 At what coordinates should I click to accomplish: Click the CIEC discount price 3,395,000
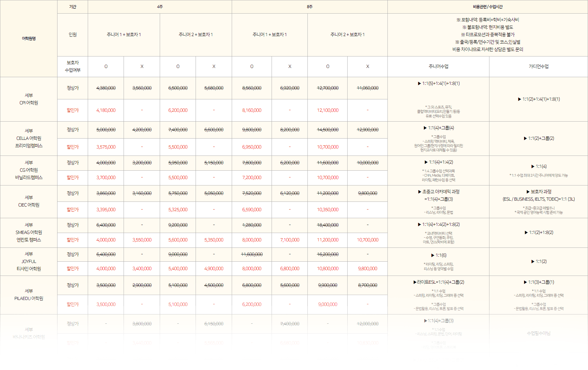pyautogui.click(x=106, y=210)
